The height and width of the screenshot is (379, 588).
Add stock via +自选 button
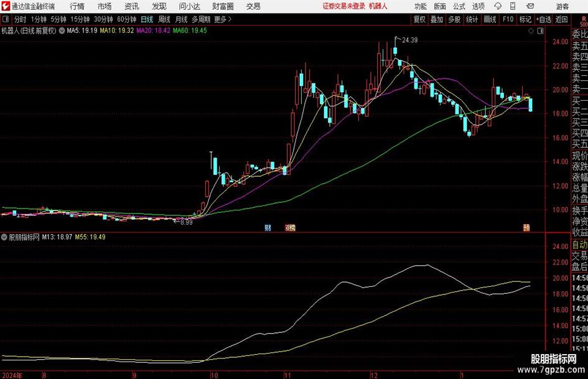pos(543,19)
